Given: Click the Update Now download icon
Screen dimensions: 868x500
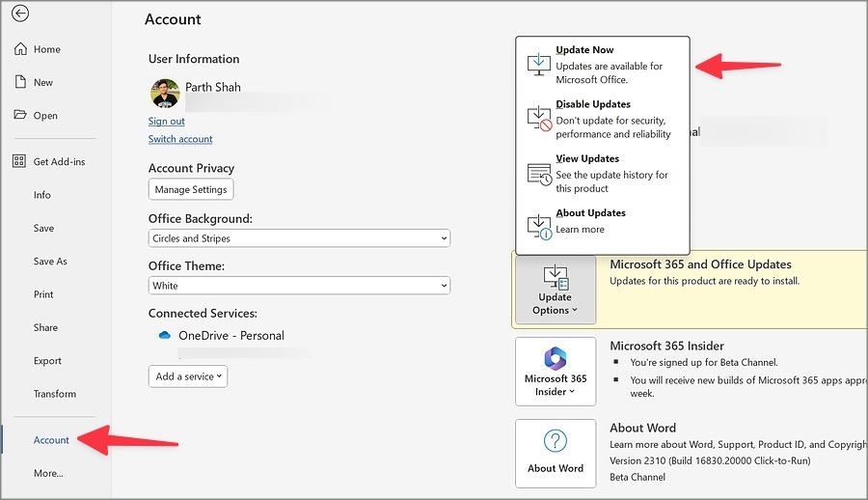Looking at the screenshot, I should tap(538, 65).
